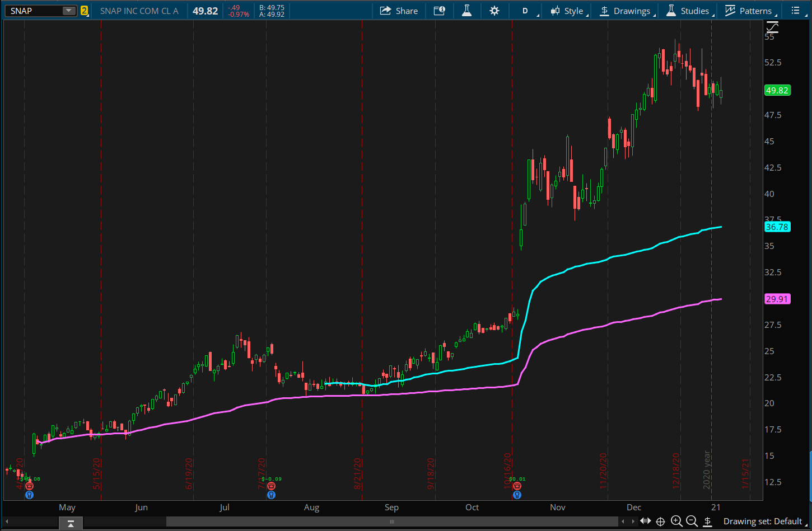Open the Studies menu
This screenshot has width=812, height=531.
tap(688, 11)
